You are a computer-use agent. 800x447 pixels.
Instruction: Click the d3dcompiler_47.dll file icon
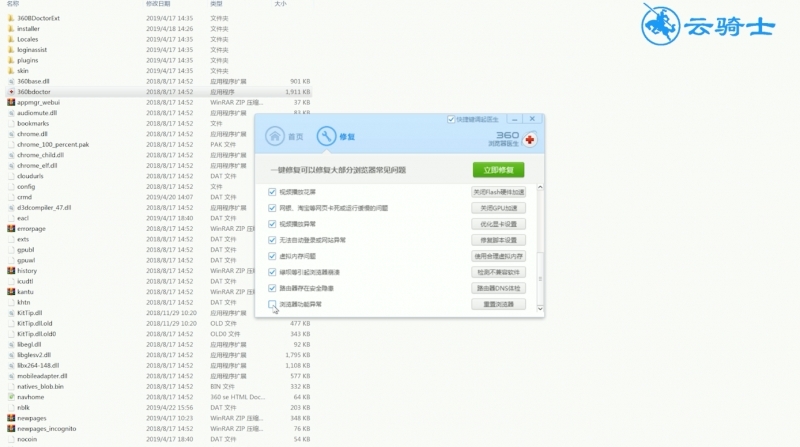click(x=11, y=208)
